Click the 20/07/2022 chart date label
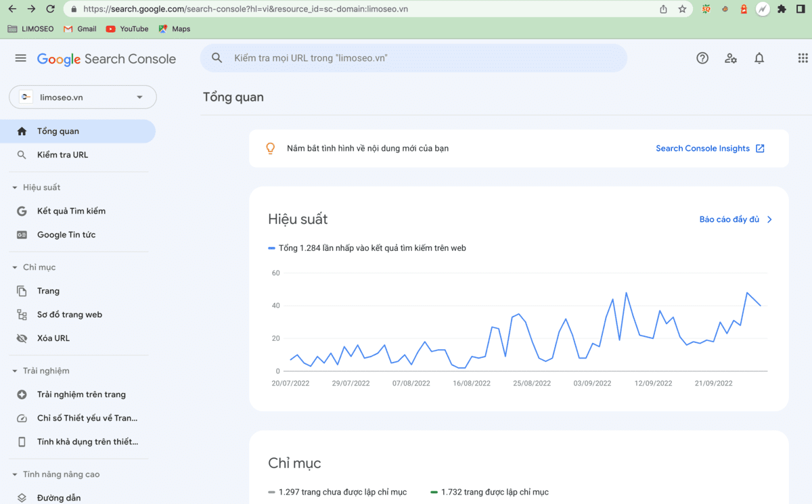 click(x=289, y=383)
